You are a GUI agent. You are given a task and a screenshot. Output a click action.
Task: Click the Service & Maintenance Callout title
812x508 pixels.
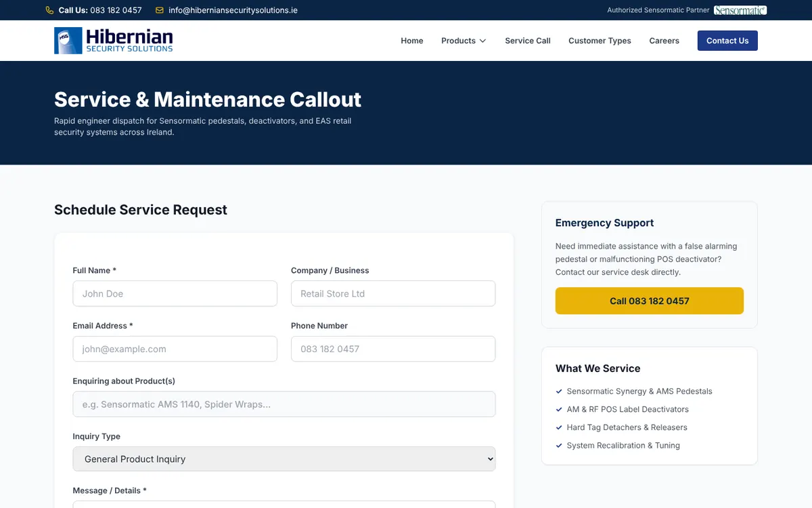208,100
